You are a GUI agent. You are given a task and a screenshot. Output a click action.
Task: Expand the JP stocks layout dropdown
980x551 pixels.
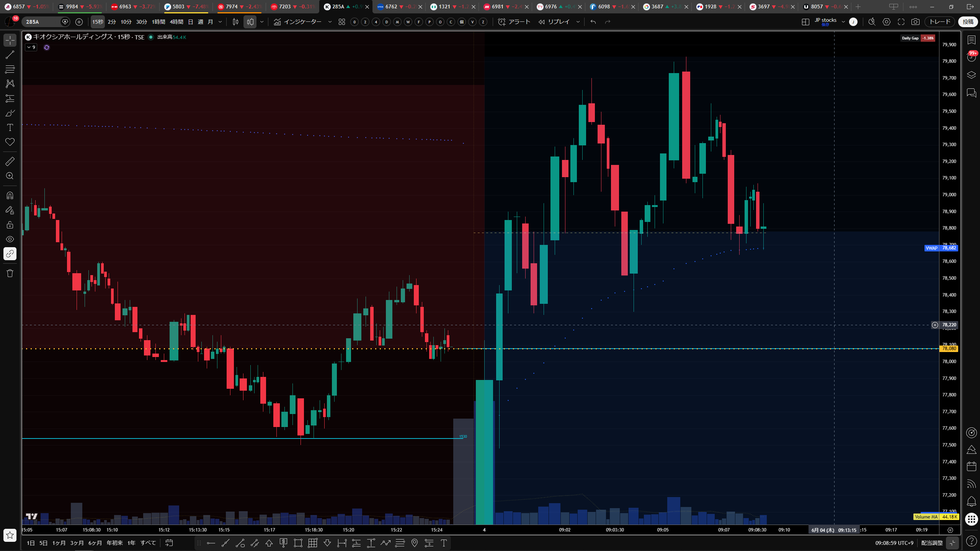[843, 22]
